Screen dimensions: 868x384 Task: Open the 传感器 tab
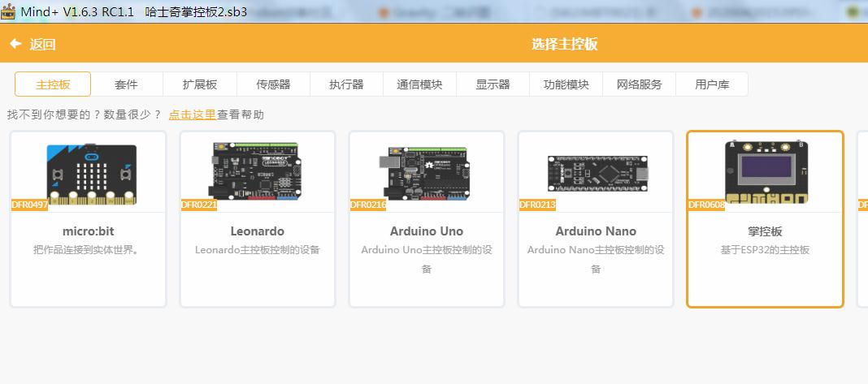point(273,84)
